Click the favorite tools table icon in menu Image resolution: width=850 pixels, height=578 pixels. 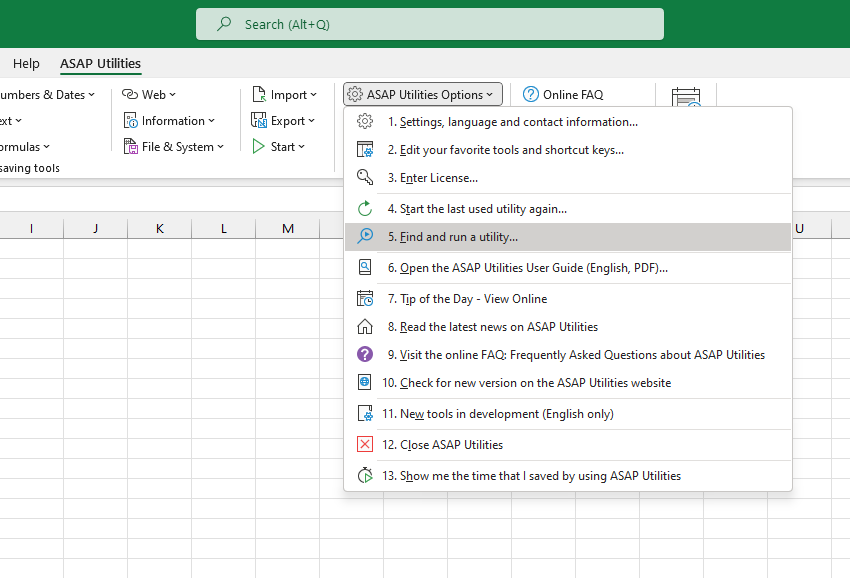365,149
